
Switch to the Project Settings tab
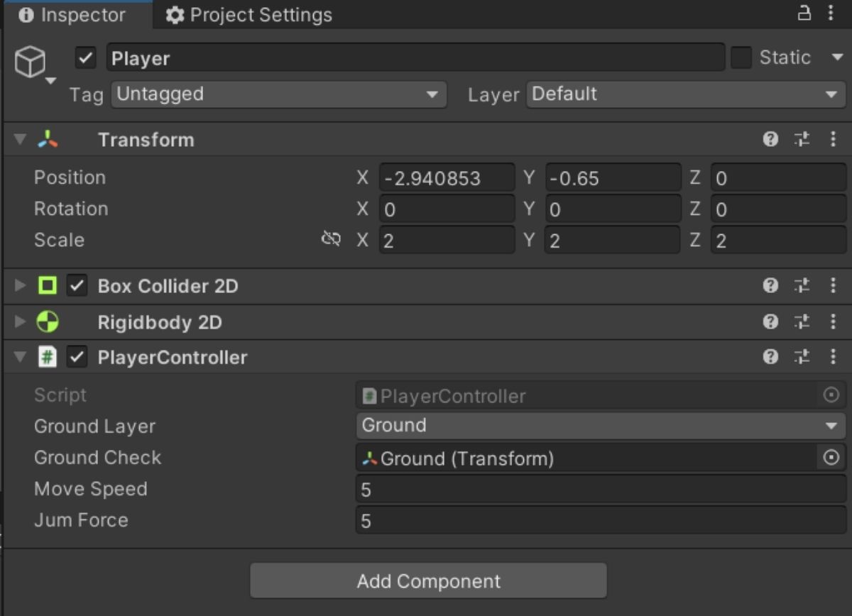(x=249, y=15)
